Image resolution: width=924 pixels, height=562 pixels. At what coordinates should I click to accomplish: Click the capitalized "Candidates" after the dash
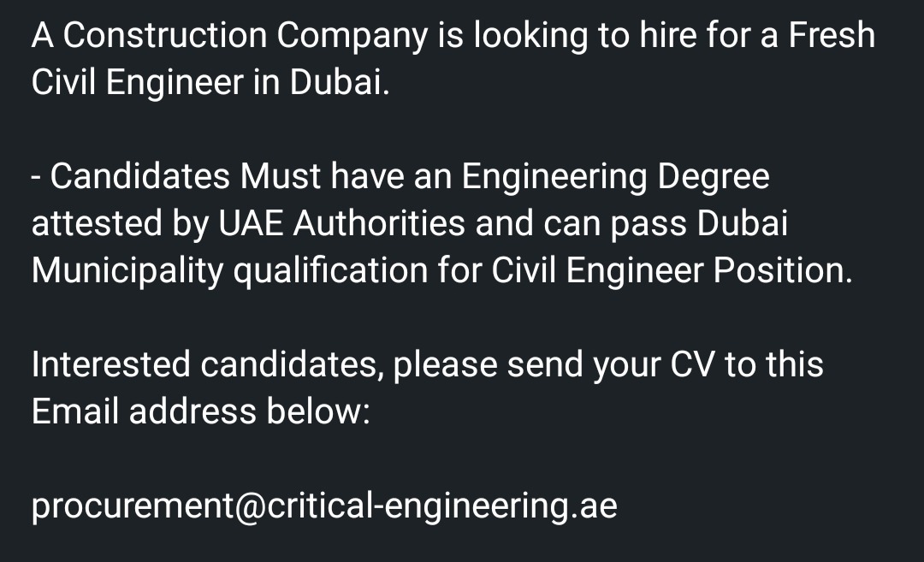click(140, 177)
